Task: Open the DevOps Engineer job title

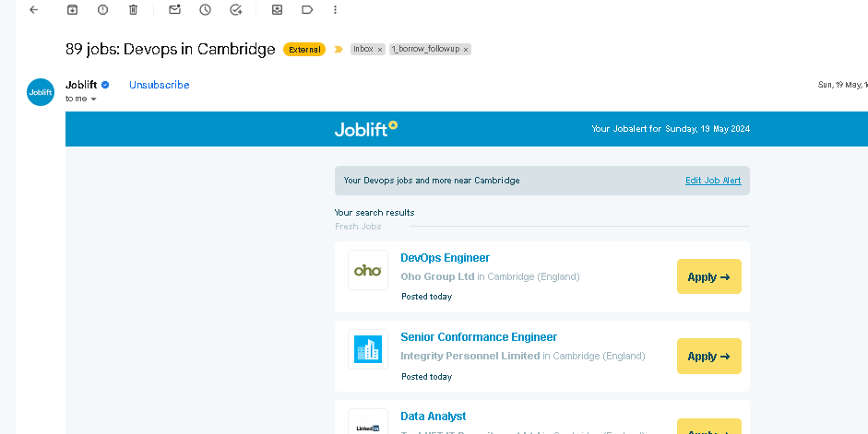Action: (446, 258)
